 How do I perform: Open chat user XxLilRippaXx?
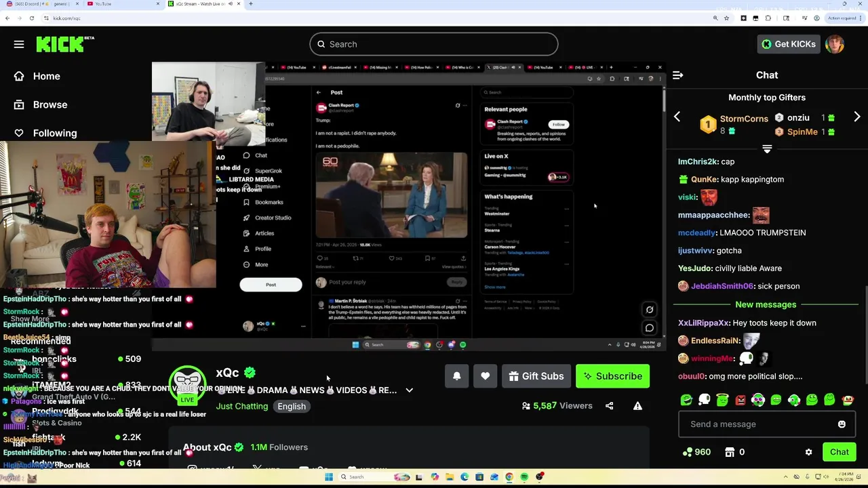tap(704, 323)
